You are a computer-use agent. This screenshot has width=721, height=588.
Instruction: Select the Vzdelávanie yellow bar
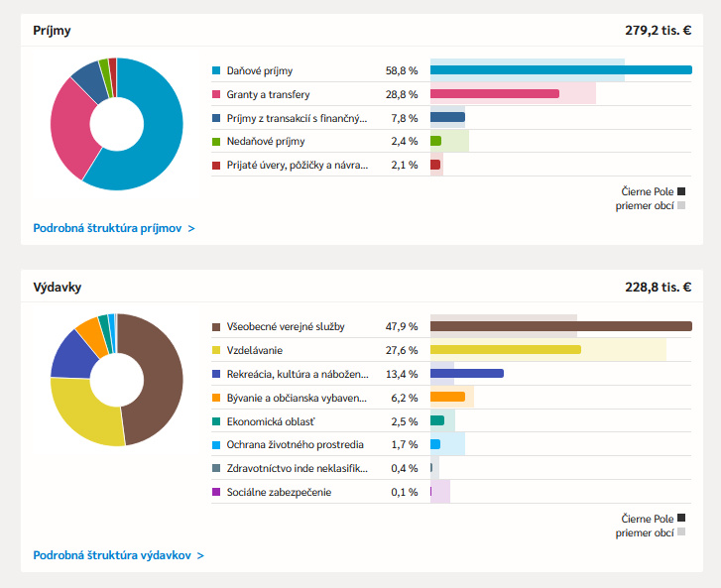505,350
